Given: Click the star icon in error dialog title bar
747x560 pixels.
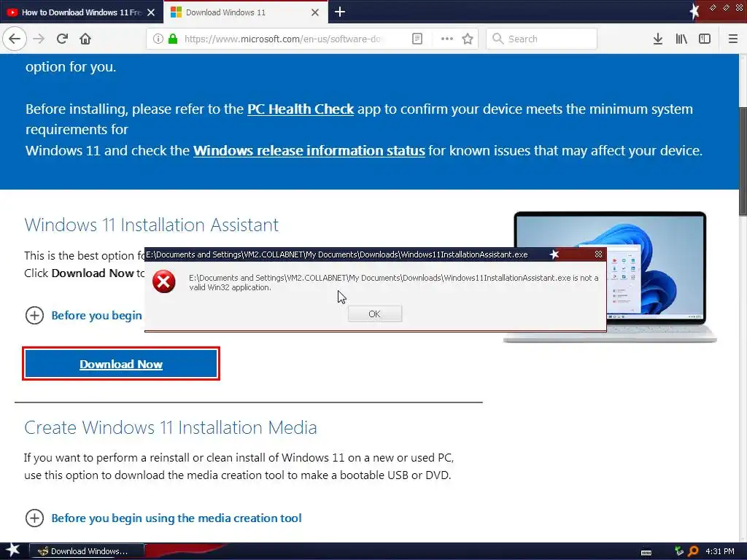Looking at the screenshot, I should coord(554,254).
